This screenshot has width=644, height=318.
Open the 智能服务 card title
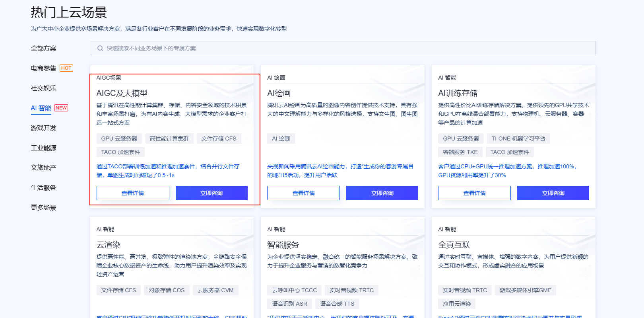[283, 245]
